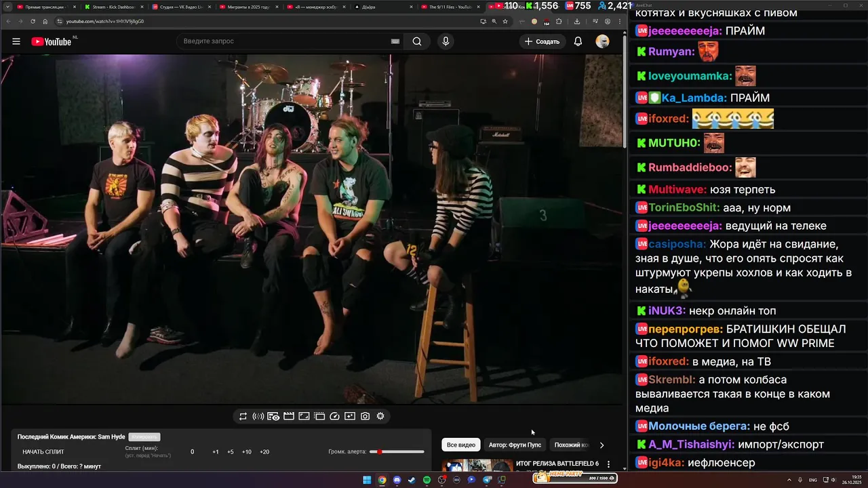Image resolution: width=868 pixels, height=488 pixels.
Task: Open Steam from the taskbar
Action: [x=412, y=480]
